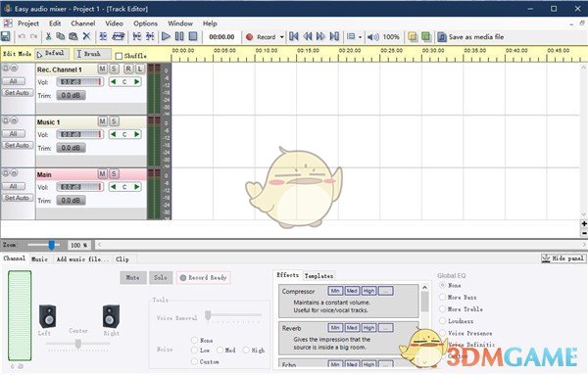Jump to end with skip-forward icon

[334, 36]
